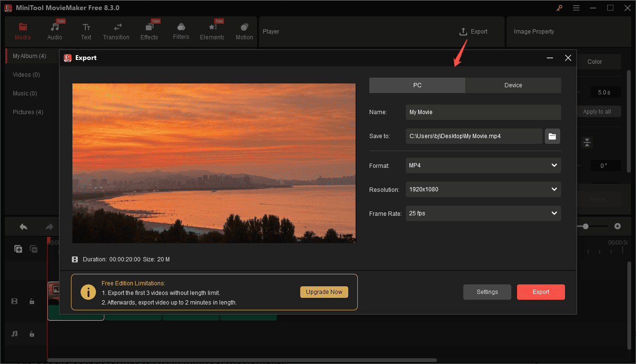636x364 pixels.
Task: Click Export in the Player header
Action: 473,32
